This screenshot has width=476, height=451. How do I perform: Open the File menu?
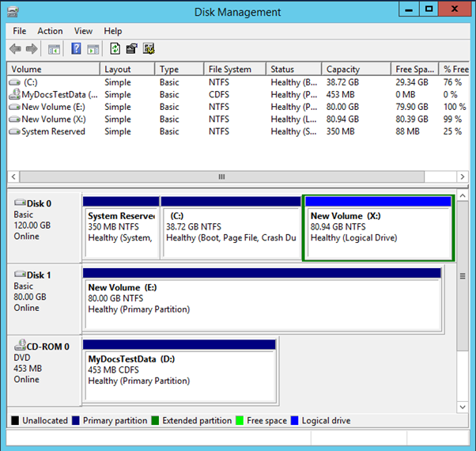[20, 31]
